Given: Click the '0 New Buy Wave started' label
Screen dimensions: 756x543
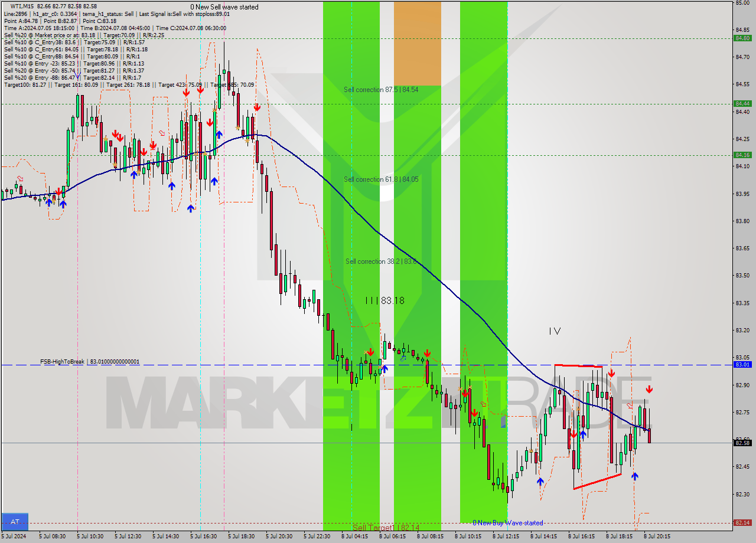Looking at the screenshot, I should (x=508, y=523).
